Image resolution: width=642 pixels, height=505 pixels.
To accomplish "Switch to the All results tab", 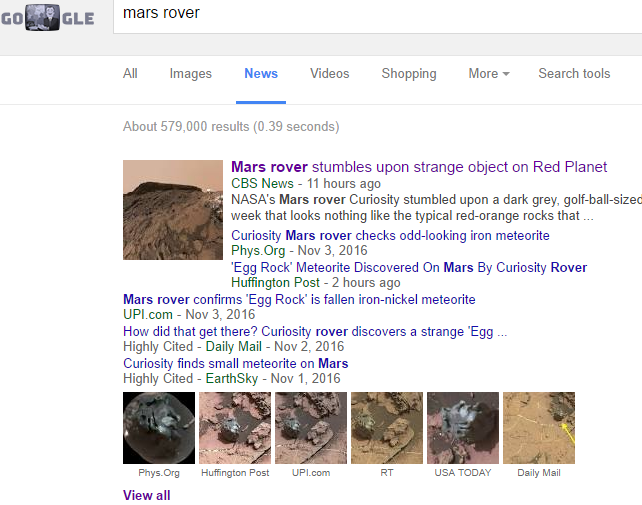I will click(x=130, y=74).
